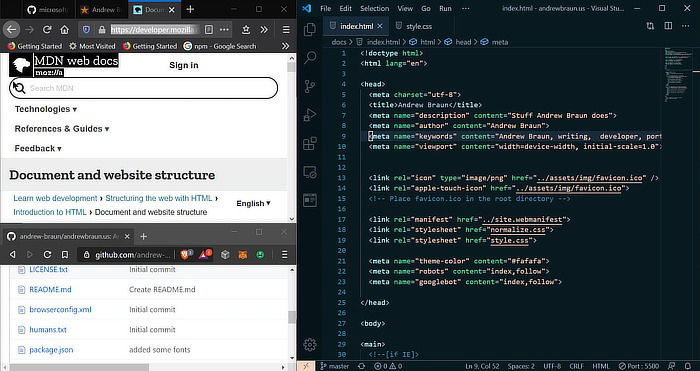Screen dimensions: 700x371
Task: Click the MetaMask fox extension icon in Brave
Action: click(243, 254)
